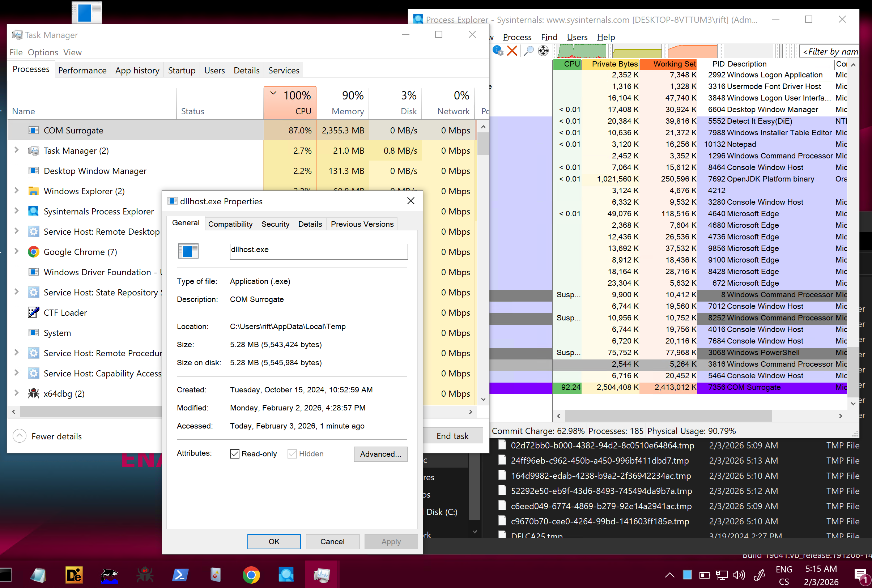Expand Service Host: State Repository group
Image resolution: width=872 pixels, height=588 pixels.
click(17, 292)
